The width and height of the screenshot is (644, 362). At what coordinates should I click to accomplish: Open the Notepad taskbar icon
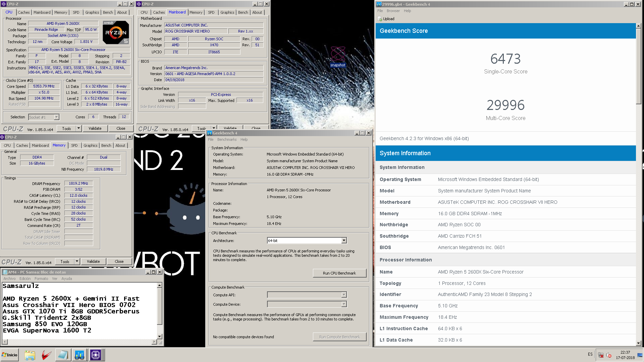tap(63, 355)
